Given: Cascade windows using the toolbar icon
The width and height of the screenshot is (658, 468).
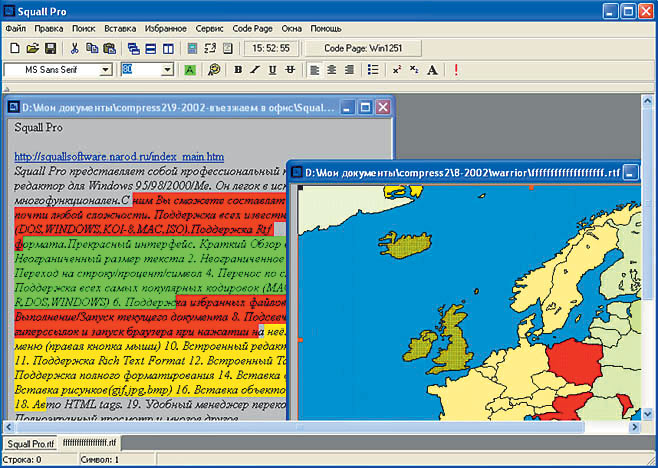Looking at the screenshot, I should pyautogui.click(x=133, y=48).
